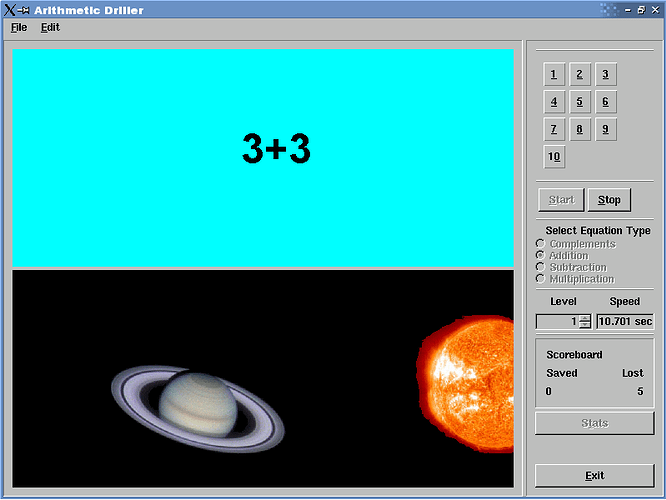Screen dimensions: 666x500
Task: Click the number 6 answer button
Action: point(605,102)
